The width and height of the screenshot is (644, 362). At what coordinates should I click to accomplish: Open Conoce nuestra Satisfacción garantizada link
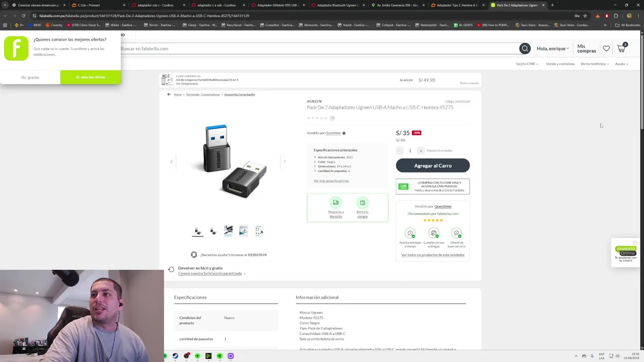(x=210, y=274)
